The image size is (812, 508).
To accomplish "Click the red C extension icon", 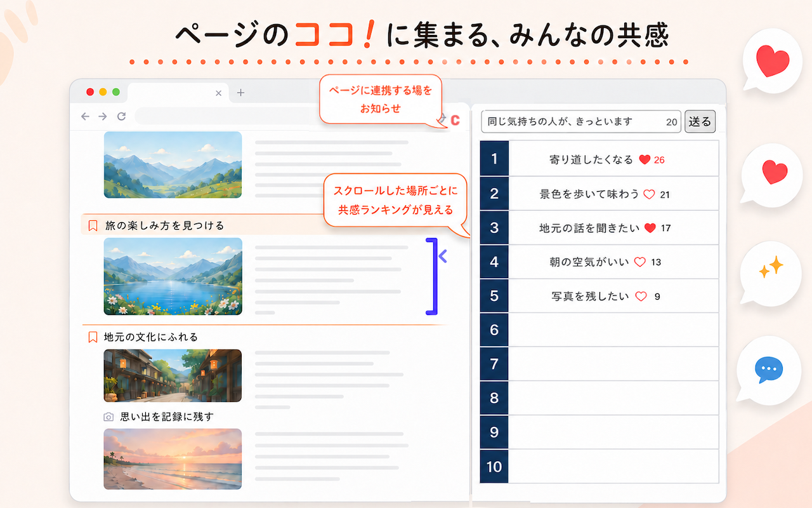I will pyautogui.click(x=455, y=121).
